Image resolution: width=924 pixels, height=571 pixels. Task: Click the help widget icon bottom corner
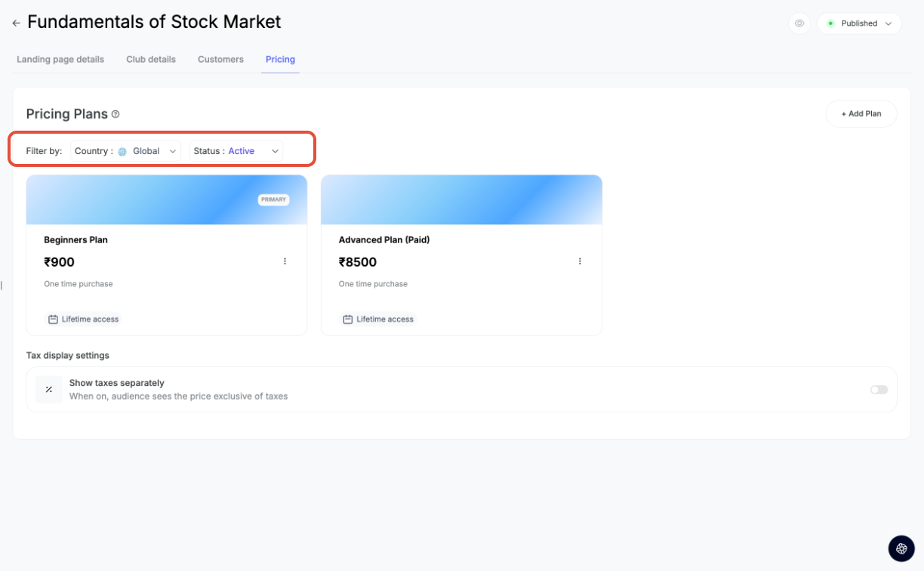pyautogui.click(x=901, y=548)
